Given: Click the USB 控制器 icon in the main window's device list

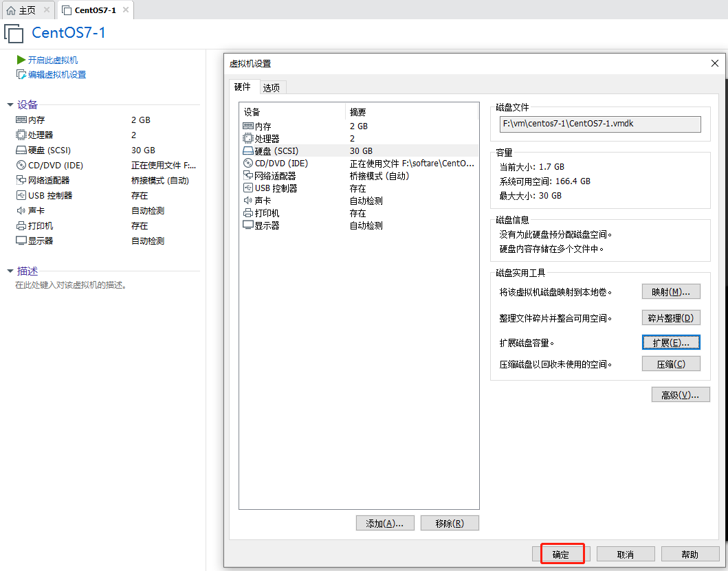Looking at the screenshot, I should pyautogui.click(x=21, y=195).
